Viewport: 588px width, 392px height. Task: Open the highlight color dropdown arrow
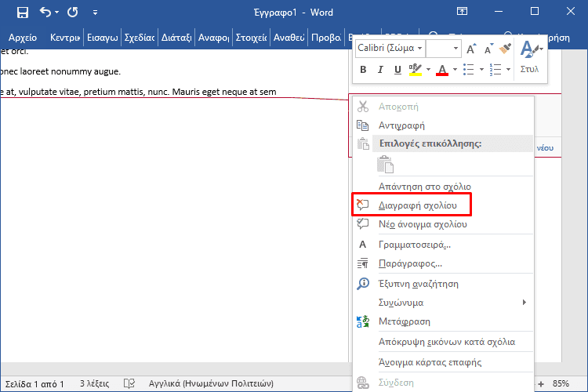pos(428,70)
